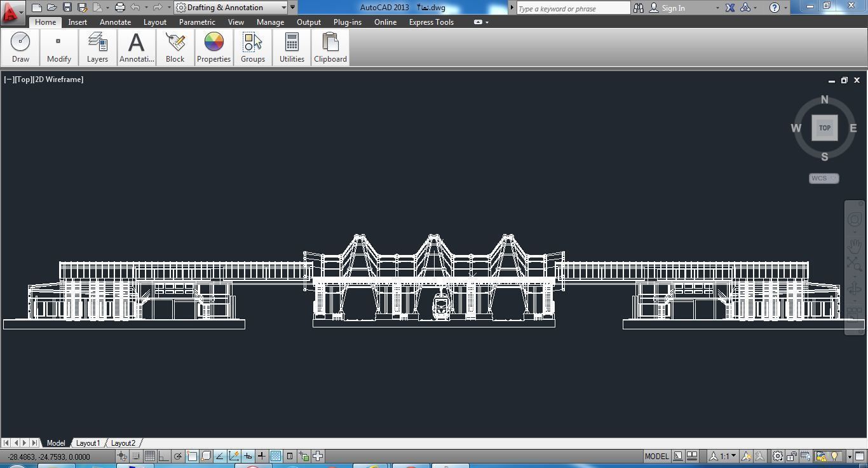Viewport: 868px width, 468px height.
Task: Toggle Transparency display in status bar
Action: 276,456
